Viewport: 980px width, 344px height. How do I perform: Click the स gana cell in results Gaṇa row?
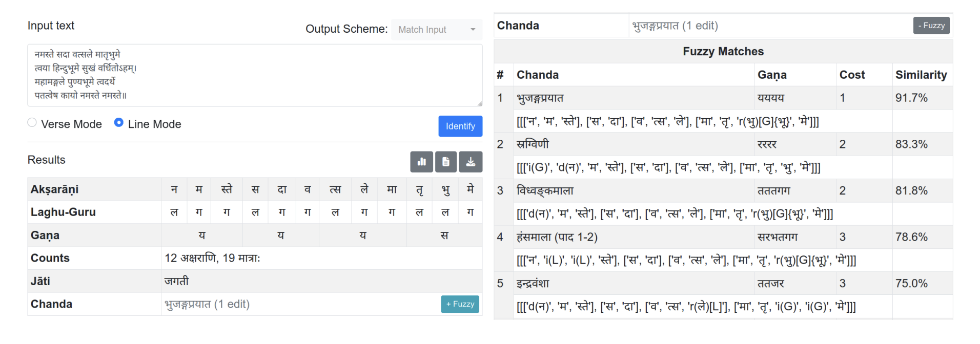point(444,235)
